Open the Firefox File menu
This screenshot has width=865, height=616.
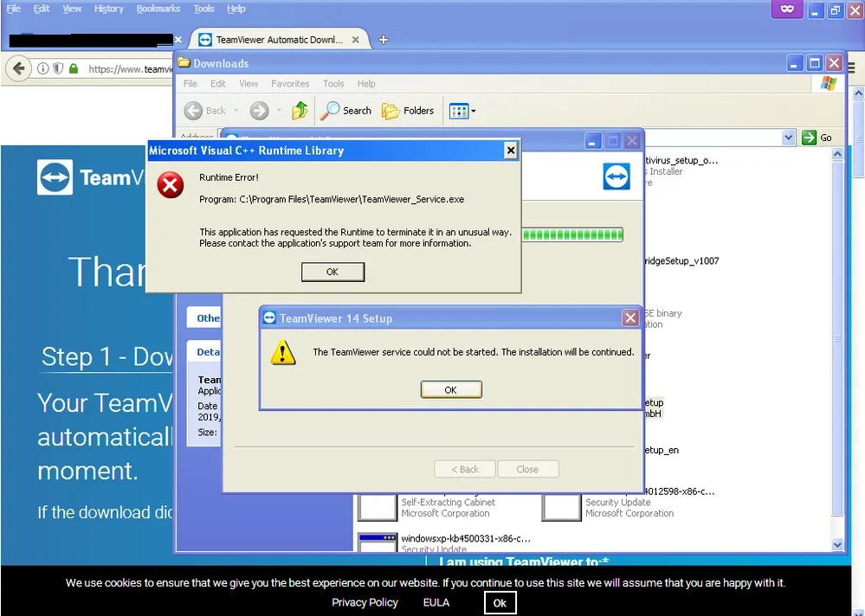(14, 9)
